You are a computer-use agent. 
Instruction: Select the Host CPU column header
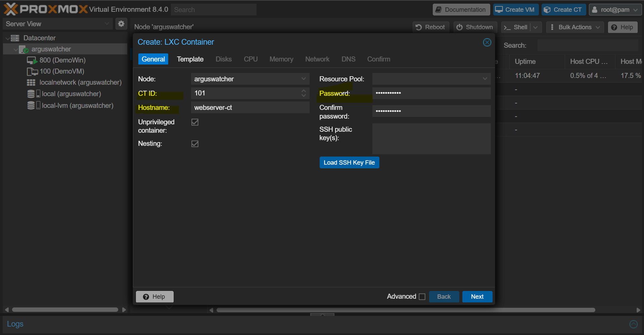click(590, 61)
